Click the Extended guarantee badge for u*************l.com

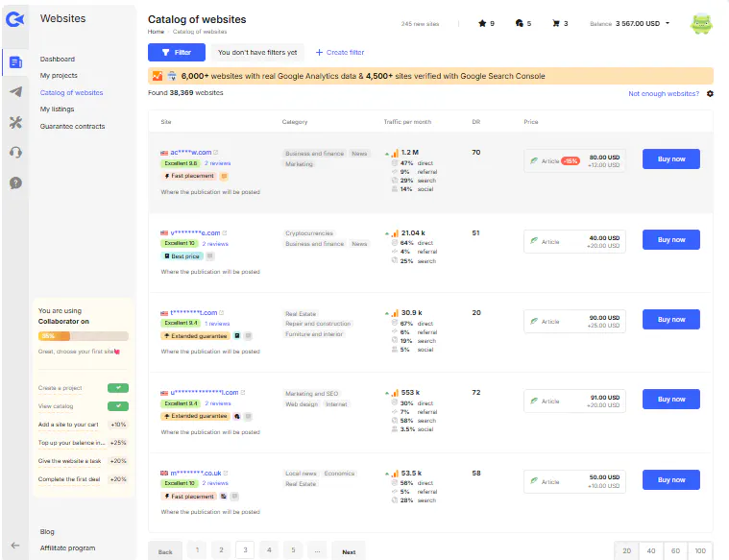click(x=195, y=416)
